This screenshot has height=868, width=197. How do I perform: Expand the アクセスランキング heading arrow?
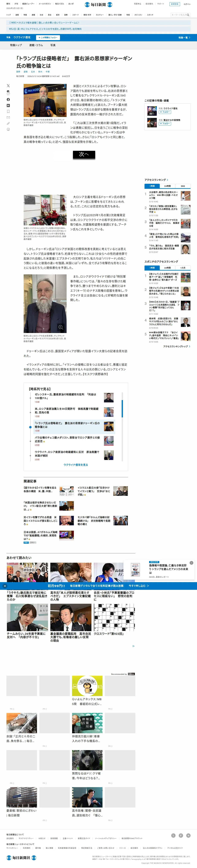167,180
